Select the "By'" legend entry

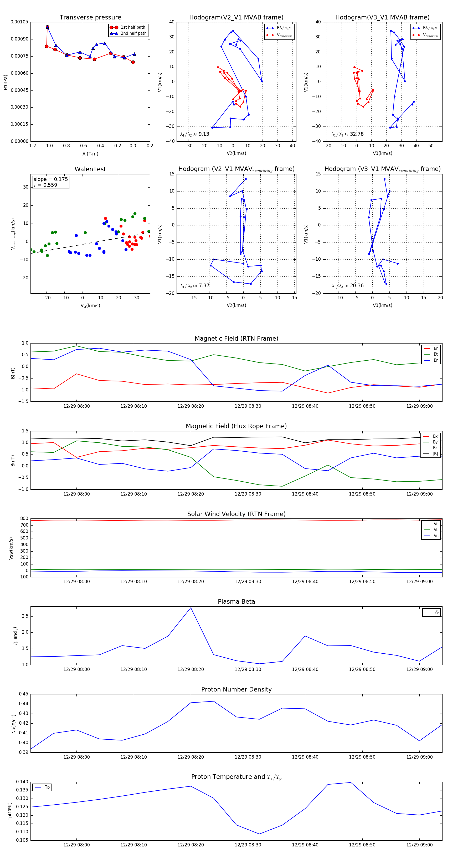pos(431,442)
